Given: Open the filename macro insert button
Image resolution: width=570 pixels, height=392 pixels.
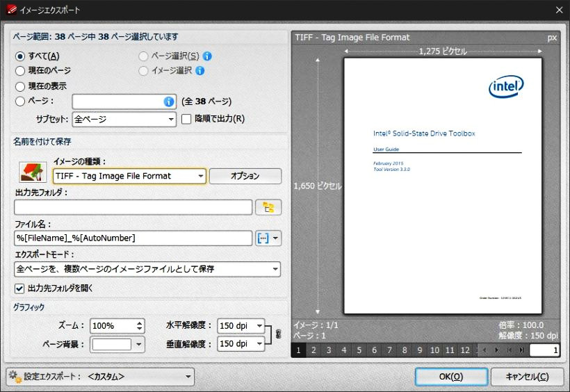Looking at the screenshot, I should (268, 238).
